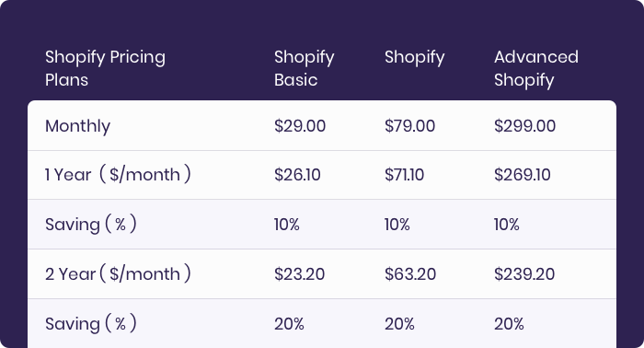Click the 10% saving under Advanced Shopify
The width and height of the screenshot is (644, 348).
pos(506,225)
